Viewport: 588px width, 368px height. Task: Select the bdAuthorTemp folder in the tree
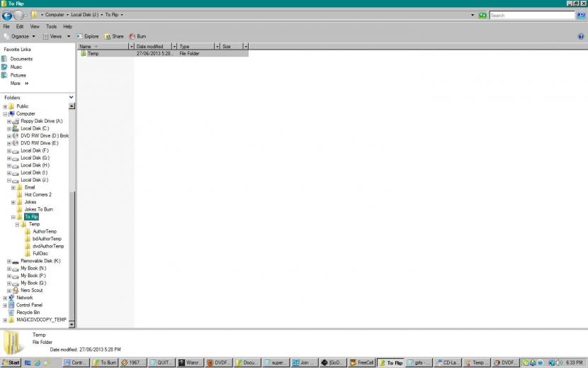click(x=47, y=239)
